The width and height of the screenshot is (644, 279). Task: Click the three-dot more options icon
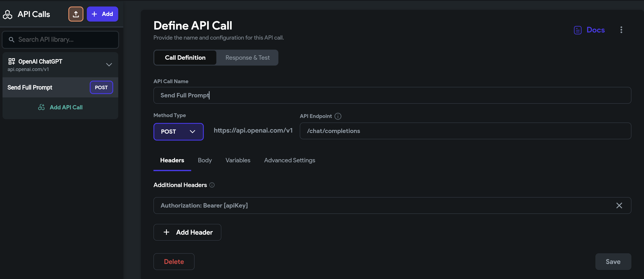click(621, 30)
